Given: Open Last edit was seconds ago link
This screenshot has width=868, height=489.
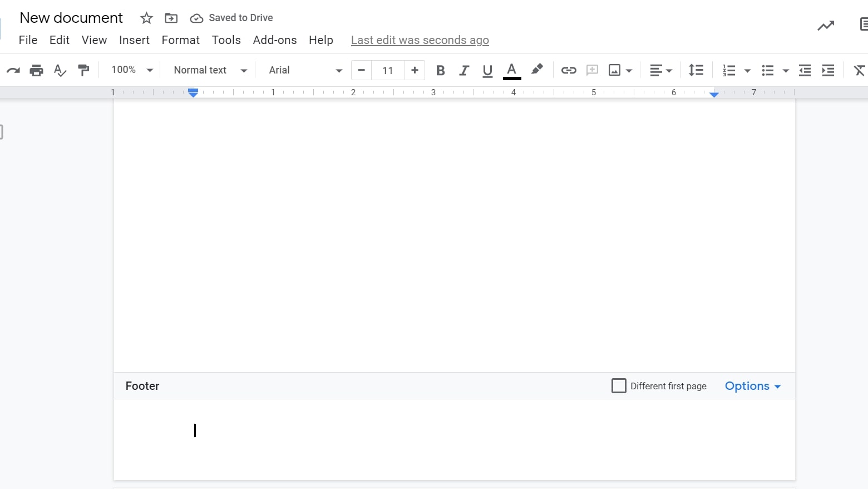Looking at the screenshot, I should (x=420, y=40).
